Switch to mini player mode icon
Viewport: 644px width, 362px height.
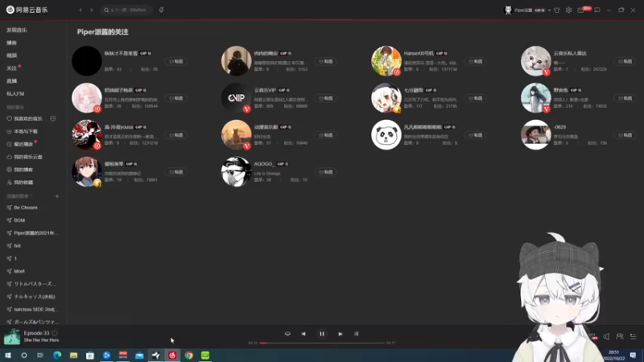[x=597, y=10]
